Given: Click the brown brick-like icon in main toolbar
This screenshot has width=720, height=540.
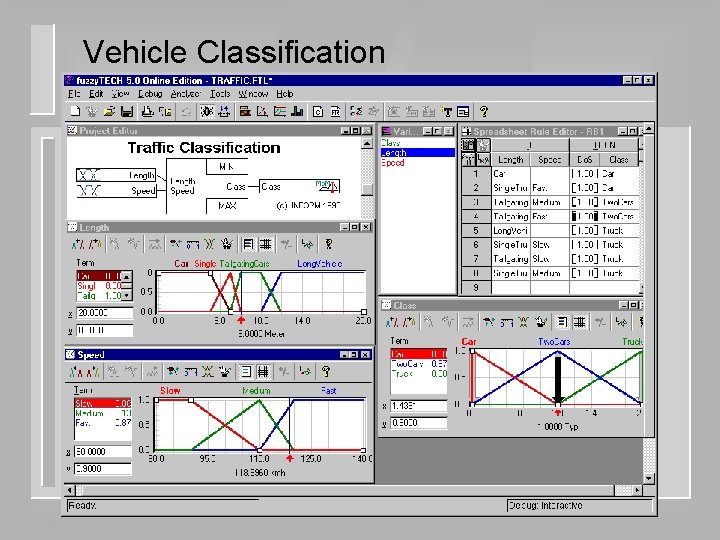Looking at the screenshot, I should click(x=245, y=111).
